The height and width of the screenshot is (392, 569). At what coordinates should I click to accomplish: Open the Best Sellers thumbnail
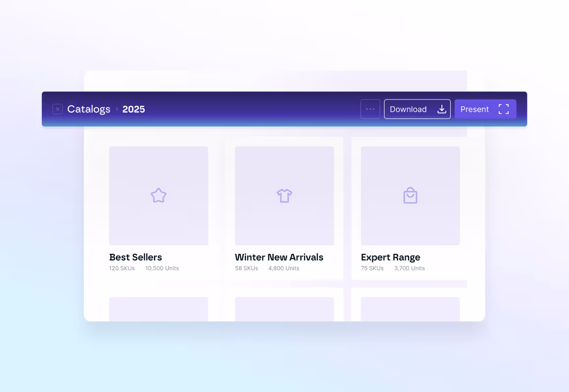pyautogui.click(x=158, y=196)
